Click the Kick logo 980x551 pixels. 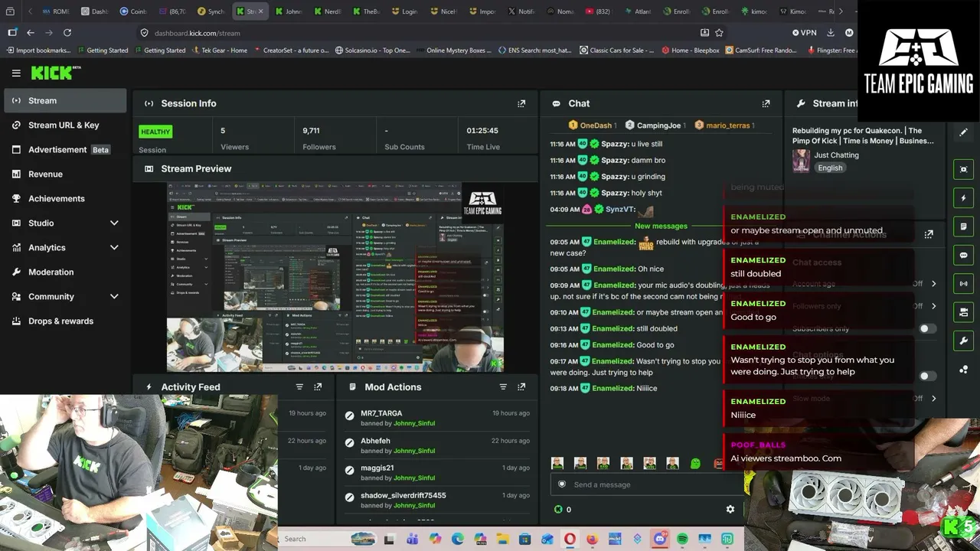55,73
